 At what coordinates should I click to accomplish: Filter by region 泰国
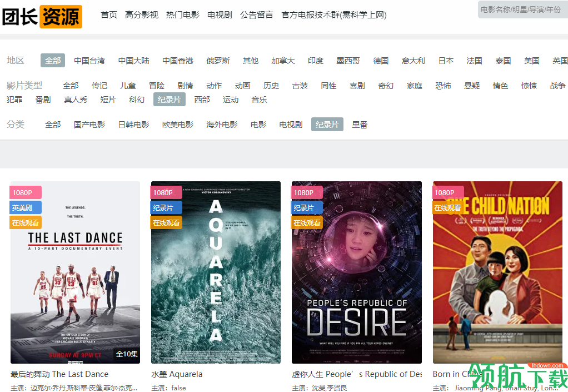coord(503,61)
